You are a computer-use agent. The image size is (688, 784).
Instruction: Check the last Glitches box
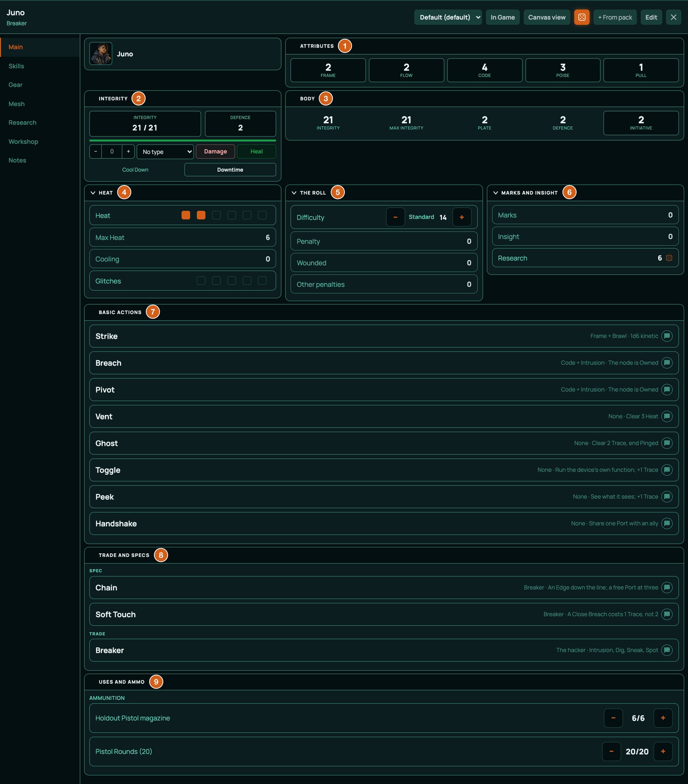click(262, 281)
